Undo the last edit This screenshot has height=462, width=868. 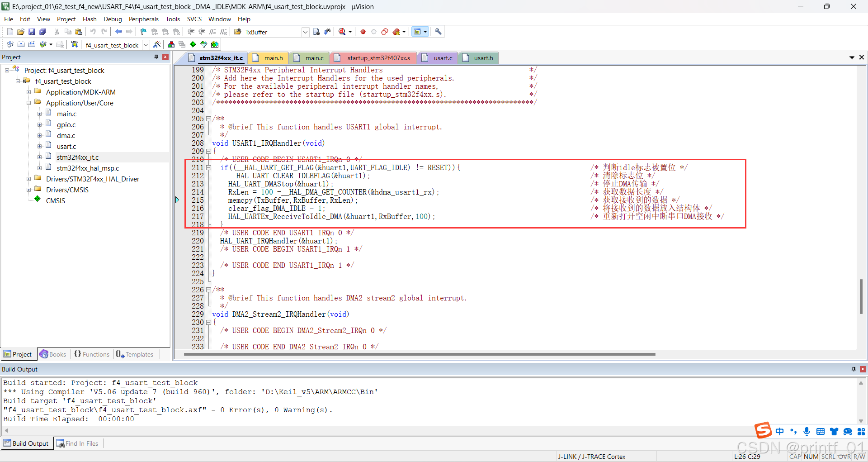click(93, 32)
